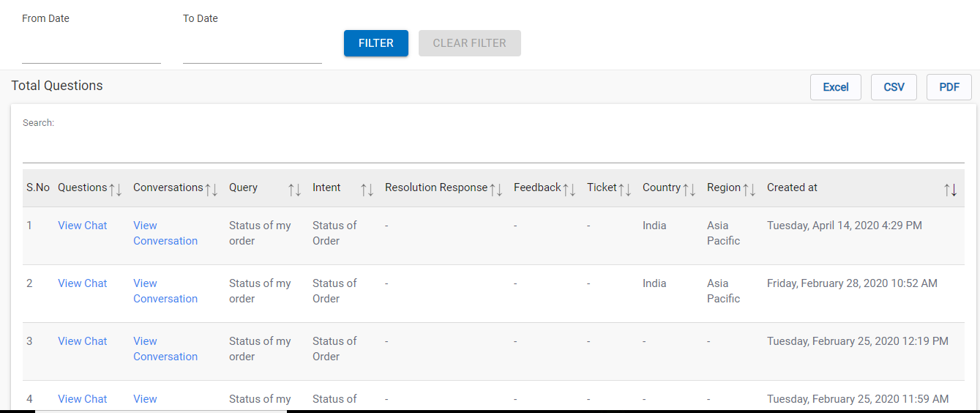
Task: Sort table by Country arrows
Action: [689, 190]
